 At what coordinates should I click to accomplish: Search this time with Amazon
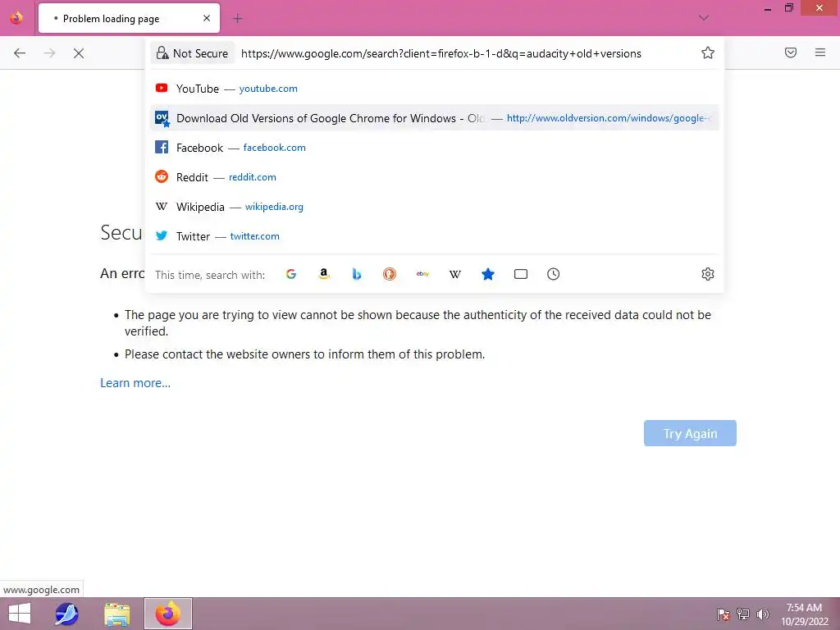pyautogui.click(x=323, y=274)
